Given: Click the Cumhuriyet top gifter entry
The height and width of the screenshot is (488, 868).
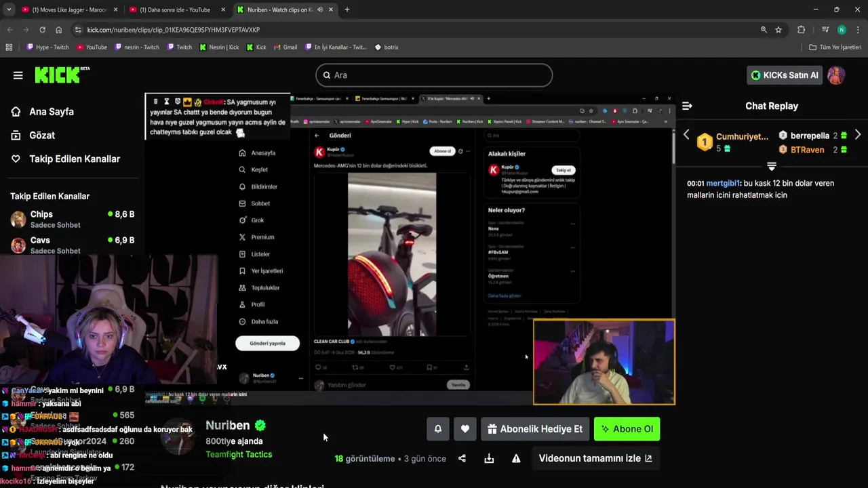Looking at the screenshot, I should (733, 142).
